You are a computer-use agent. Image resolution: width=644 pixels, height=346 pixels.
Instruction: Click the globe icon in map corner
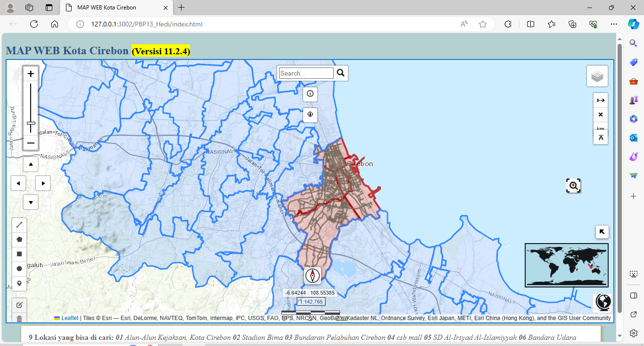pos(603,302)
